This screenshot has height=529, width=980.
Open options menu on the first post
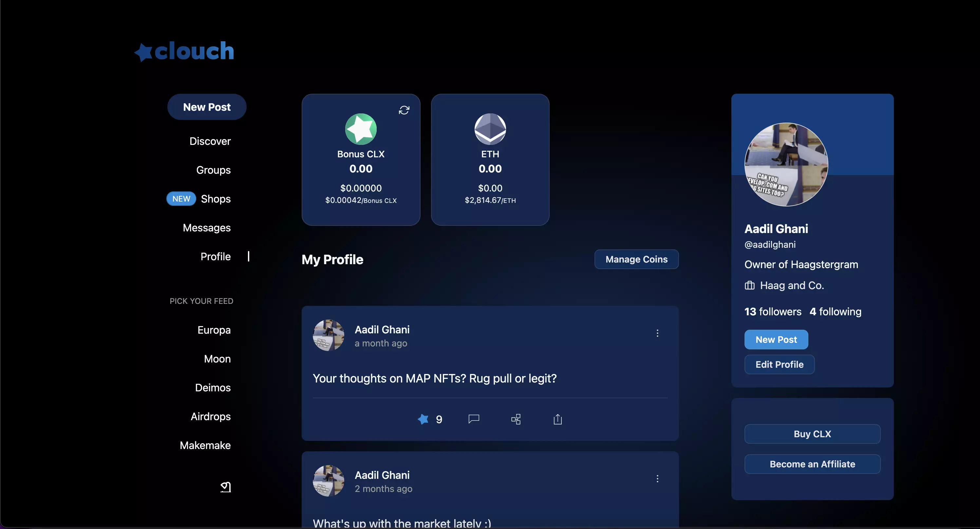pyautogui.click(x=658, y=333)
